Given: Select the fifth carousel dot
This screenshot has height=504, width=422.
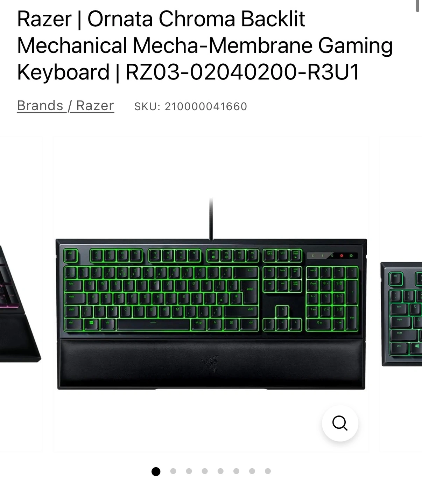Looking at the screenshot, I should click(220, 471).
